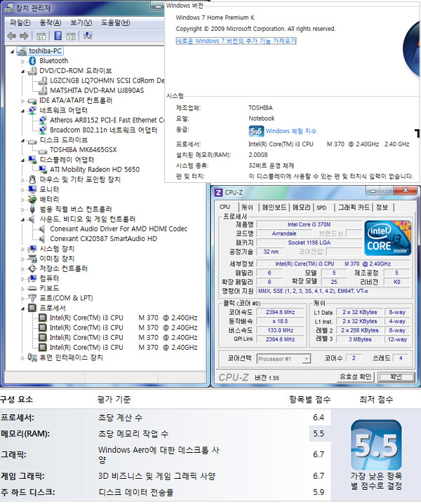Screen dimensions: 421x504
Task: Collapse the 디스플레이 어댑터 node
Action: pyautogui.click(x=22, y=160)
